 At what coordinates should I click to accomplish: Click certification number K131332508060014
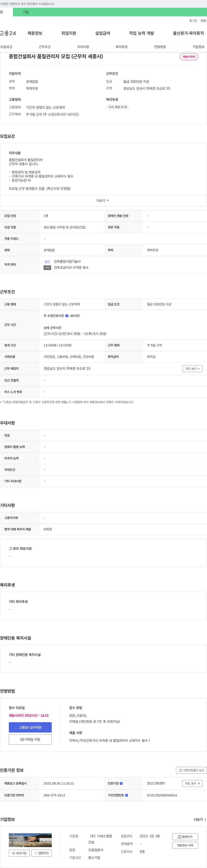pos(162,795)
